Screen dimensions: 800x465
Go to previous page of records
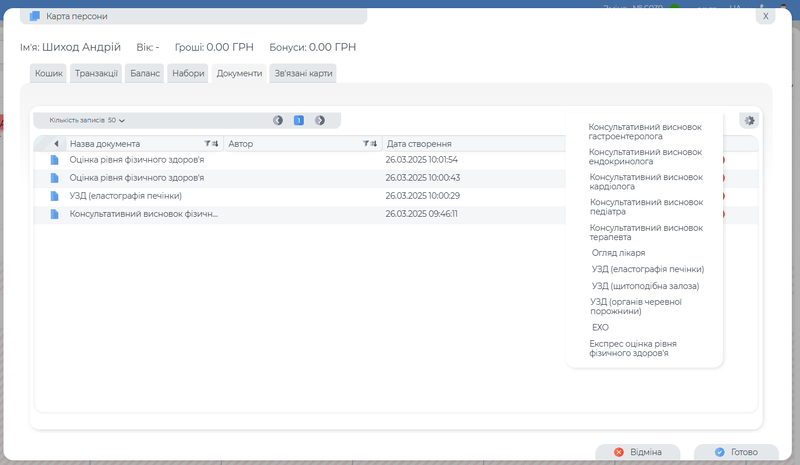(278, 120)
